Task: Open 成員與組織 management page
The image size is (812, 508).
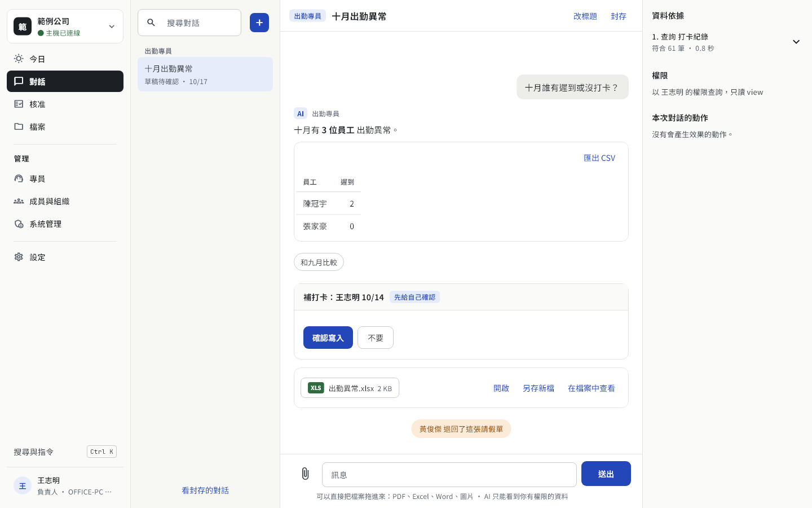Action: (65, 201)
